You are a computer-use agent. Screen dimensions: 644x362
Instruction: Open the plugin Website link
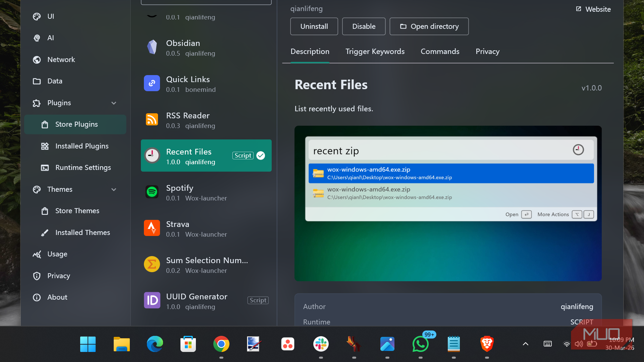point(593,9)
